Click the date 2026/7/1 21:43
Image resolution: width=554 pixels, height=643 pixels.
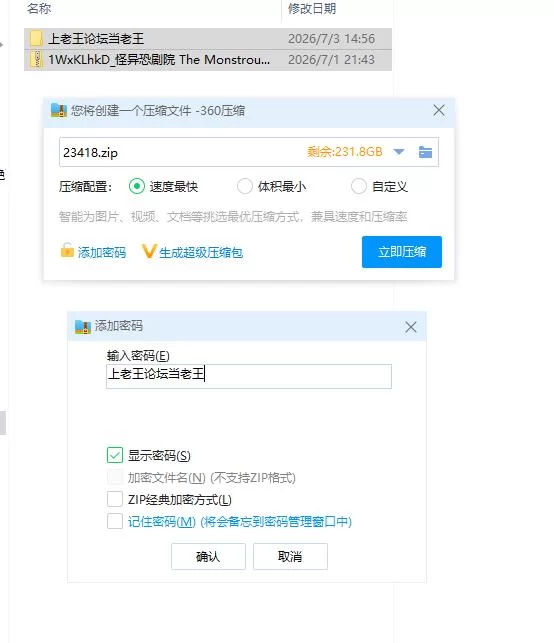point(331,60)
